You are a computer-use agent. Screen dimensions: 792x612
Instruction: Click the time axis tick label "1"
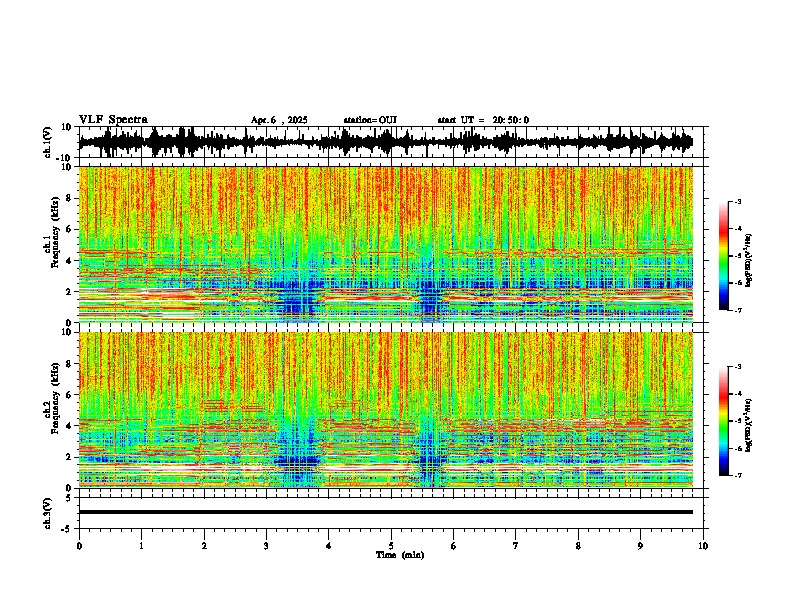pyautogui.click(x=141, y=546)
